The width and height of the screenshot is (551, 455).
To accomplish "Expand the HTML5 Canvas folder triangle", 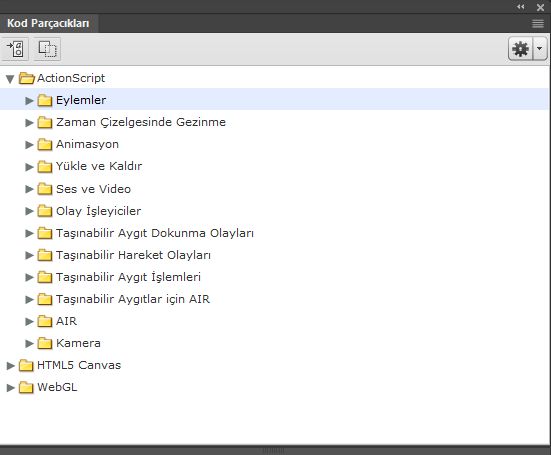I will pyautogui.click(x=11, y=366).
